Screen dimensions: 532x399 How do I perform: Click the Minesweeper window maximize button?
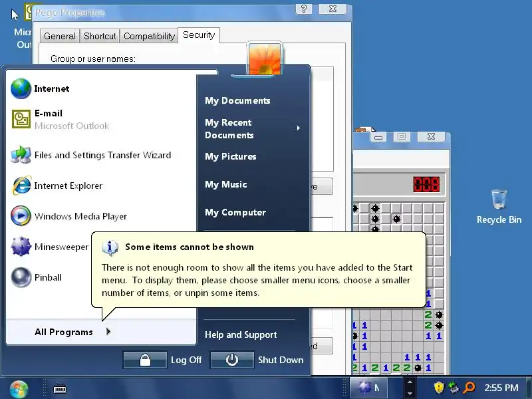402,136
